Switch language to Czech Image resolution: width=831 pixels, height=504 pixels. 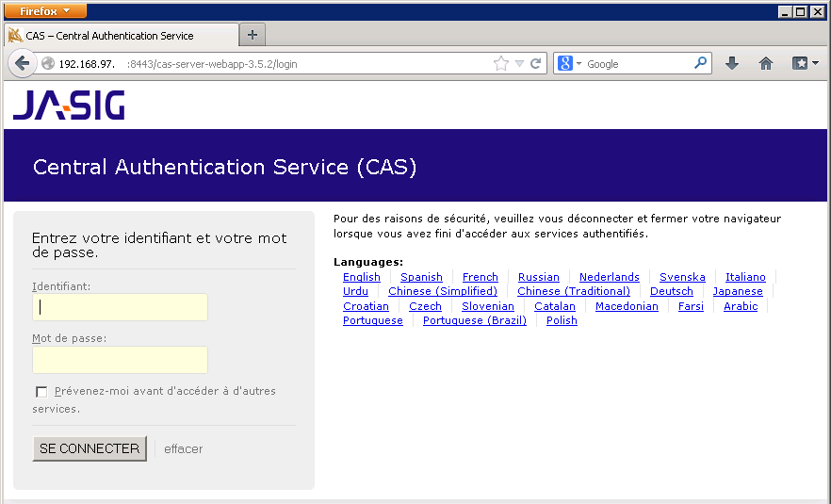pos(425,306)
